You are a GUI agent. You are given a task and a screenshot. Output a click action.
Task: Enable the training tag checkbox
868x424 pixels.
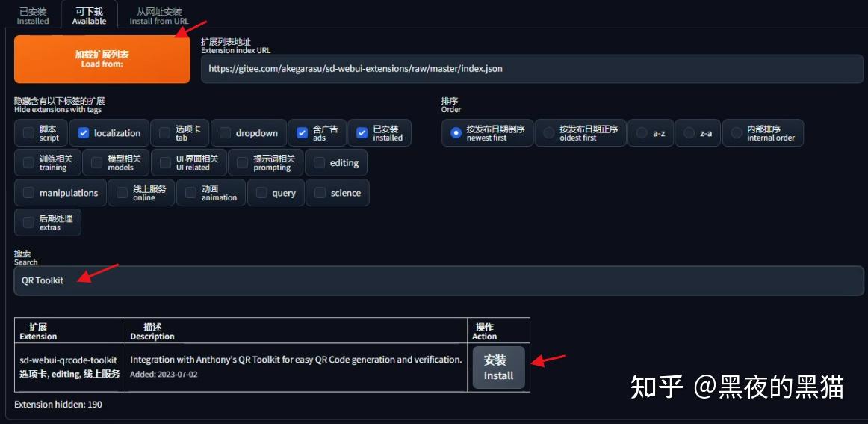pyautogui.click(x=28, y=163)
